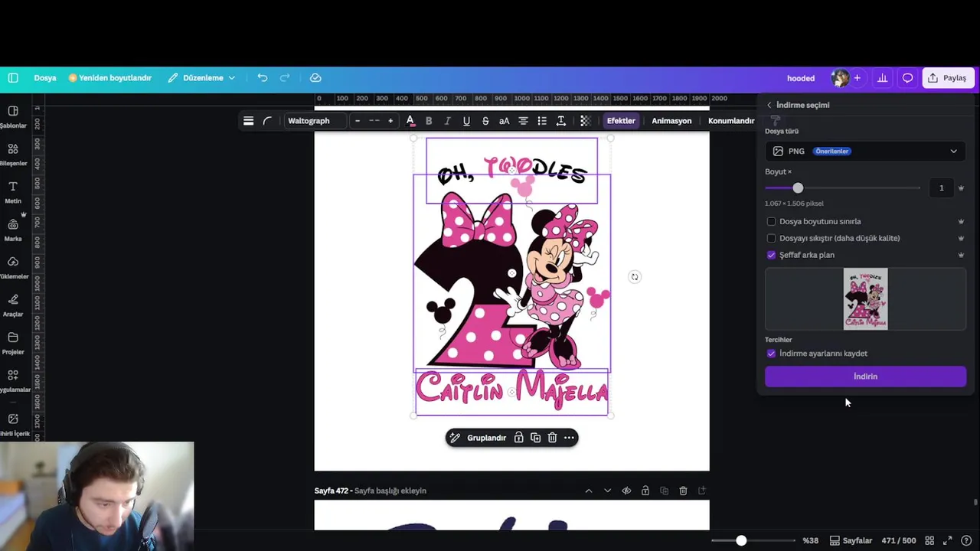980x551 pixels.
Task: Open the AI content sidebar tab
Action: click(x=13, y=425)
